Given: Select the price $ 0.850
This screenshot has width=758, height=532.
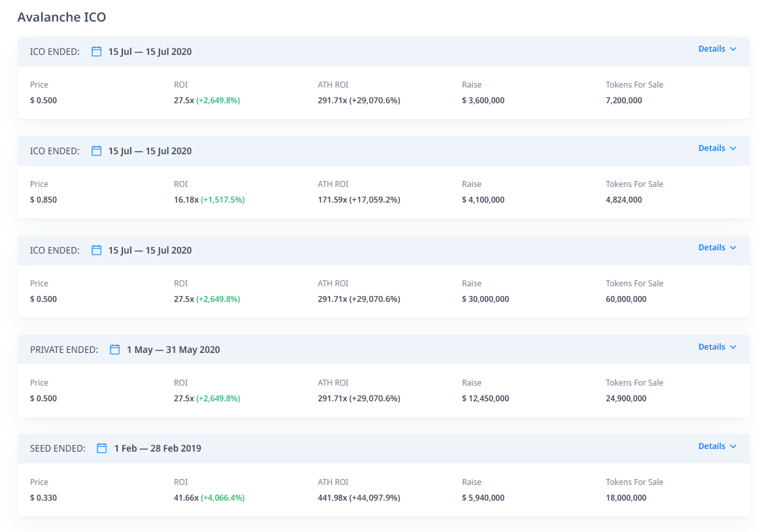Looking at the screenshot, I should click(44, 199).
